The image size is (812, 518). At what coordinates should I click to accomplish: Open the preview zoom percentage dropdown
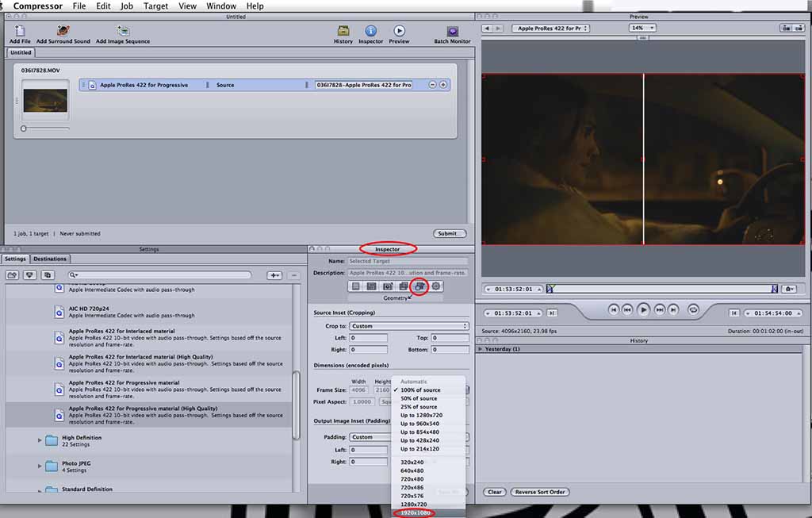(x=641, y=28)
